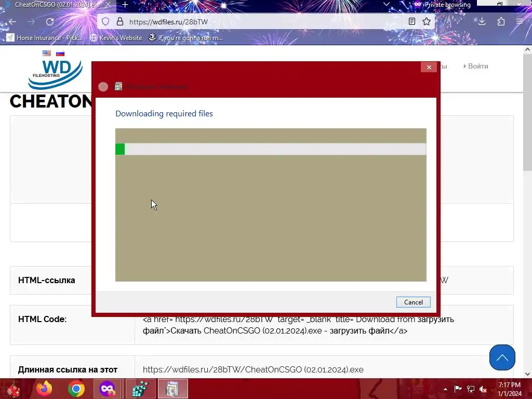Show hidden tray icons arrow
Viewport: 532px width, 399px height.
445,389
